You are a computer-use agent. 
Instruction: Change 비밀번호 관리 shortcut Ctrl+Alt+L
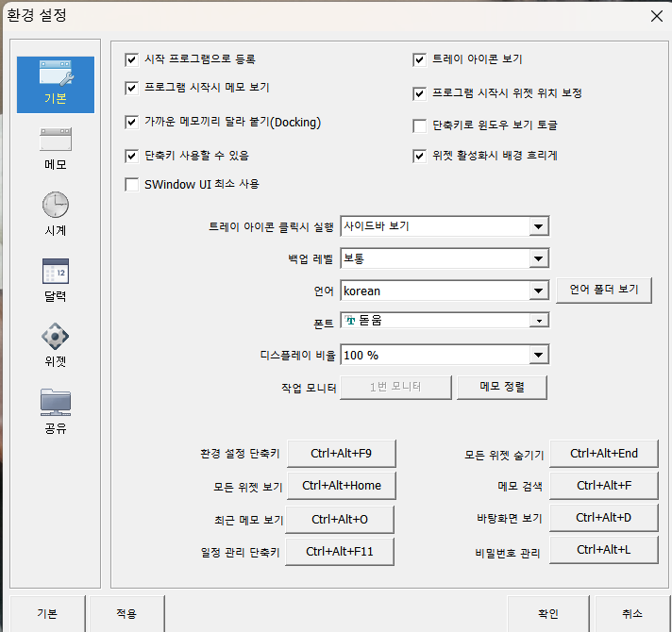pos(604,550)
